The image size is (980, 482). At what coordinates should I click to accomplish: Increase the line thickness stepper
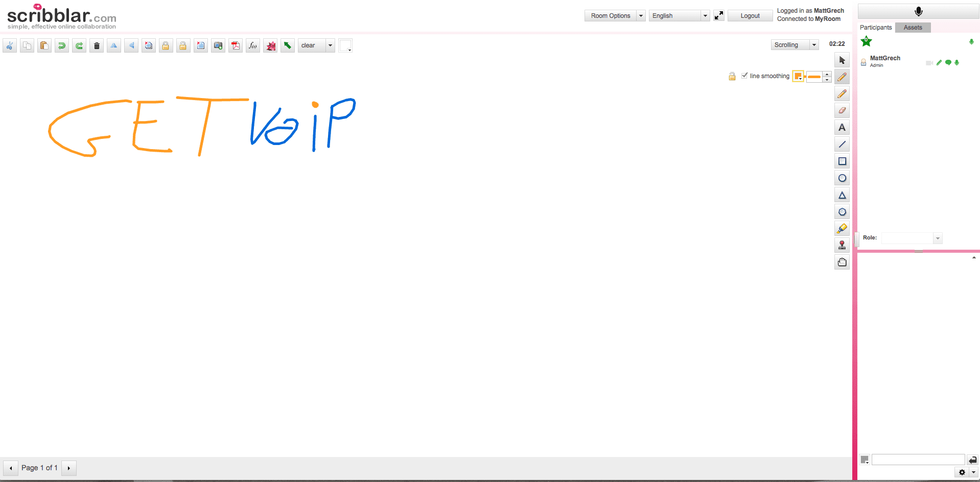tap(827, 74)
